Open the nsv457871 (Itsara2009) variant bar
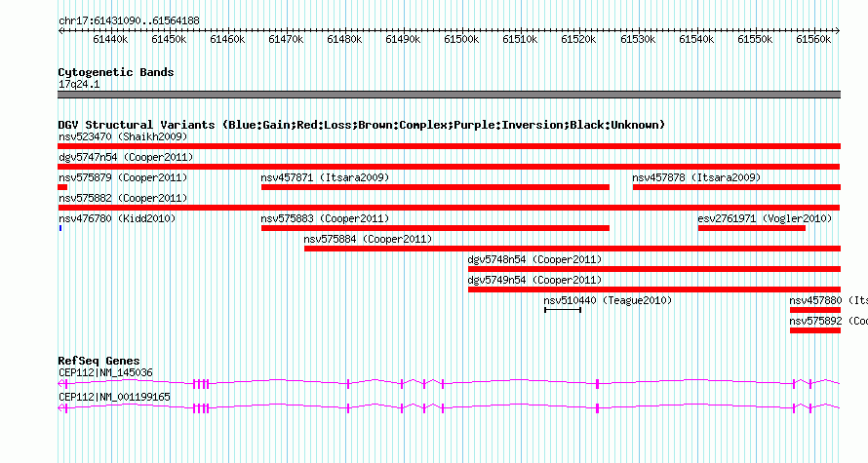868x463 pixels. (x=435, y=187)
